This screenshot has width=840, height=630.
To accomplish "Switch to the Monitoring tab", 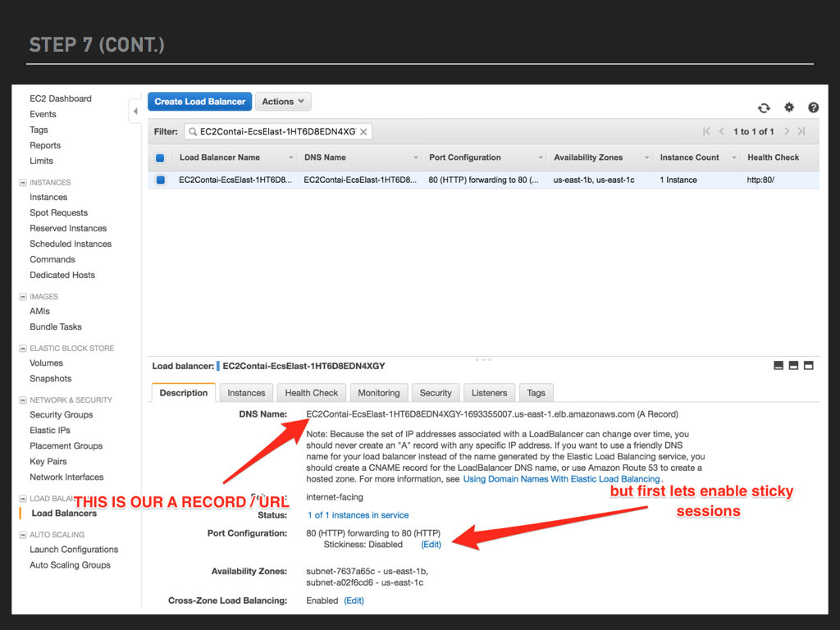I will 379,393.
